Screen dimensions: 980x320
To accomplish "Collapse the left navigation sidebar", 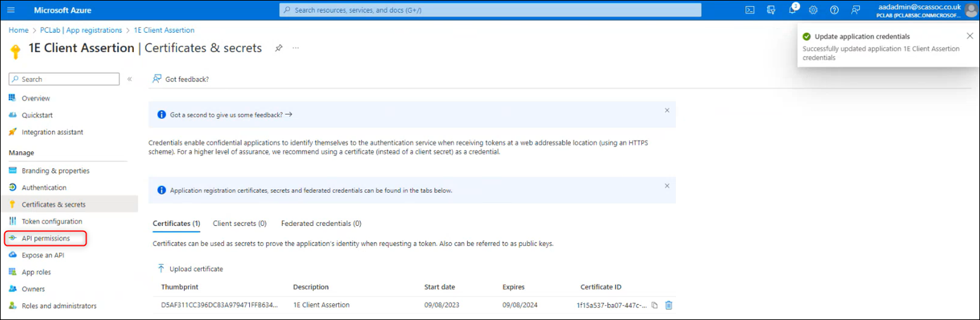I will tap(129, 79).
